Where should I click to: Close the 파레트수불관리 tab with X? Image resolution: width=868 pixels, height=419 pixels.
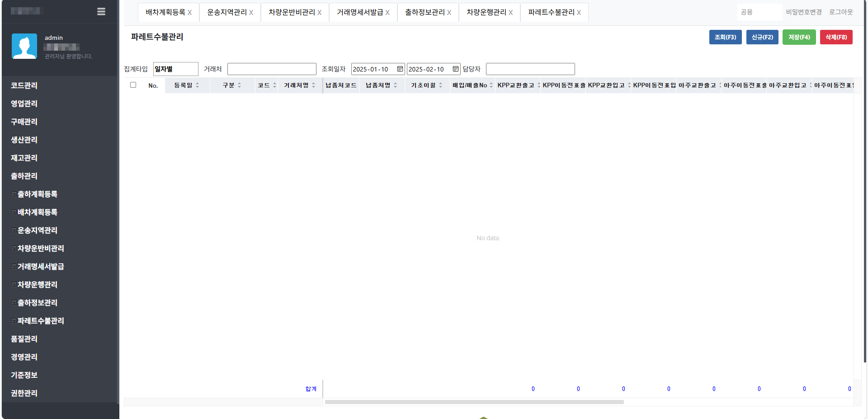click(579, 13)
